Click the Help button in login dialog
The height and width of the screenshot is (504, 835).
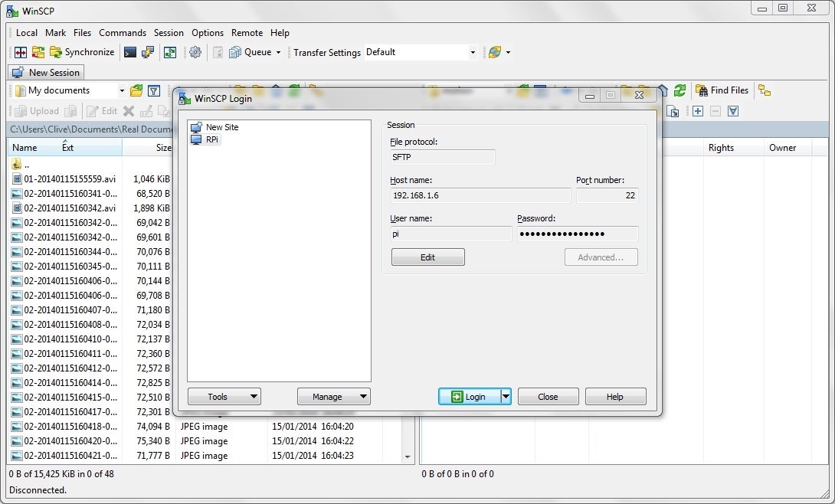click(x=616, y=397)
